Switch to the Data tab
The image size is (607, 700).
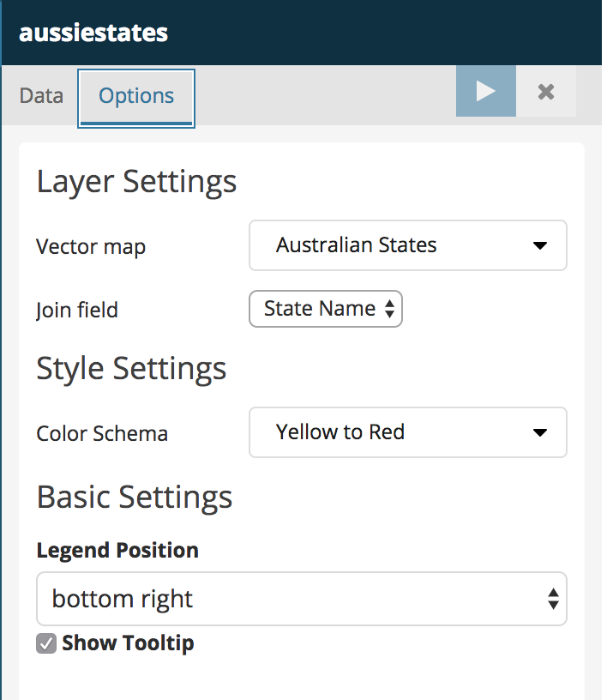41,95
